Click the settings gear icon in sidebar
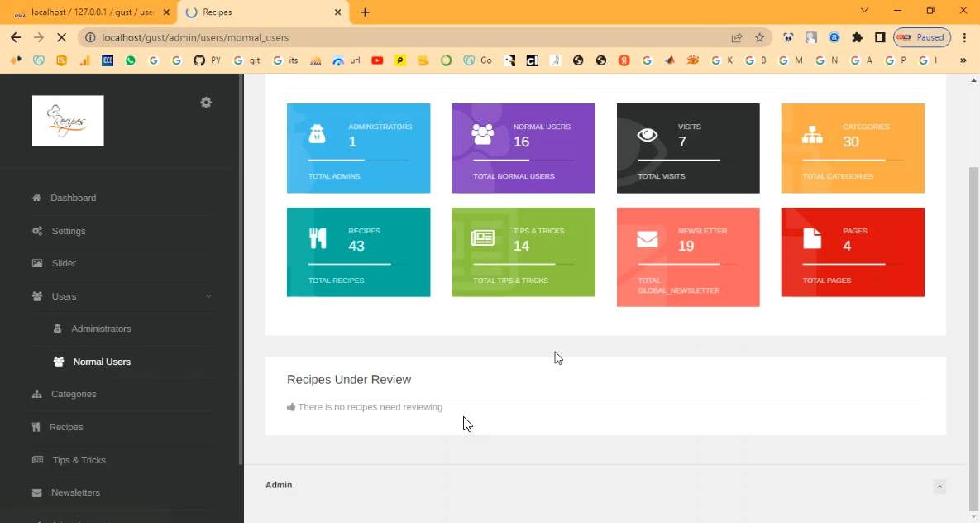Screen dimensions: 980x523 [206, 103]
